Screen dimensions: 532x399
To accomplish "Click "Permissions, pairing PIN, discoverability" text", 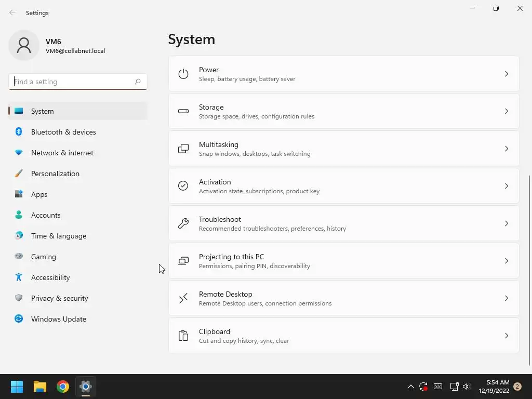I will coord(255,266).
